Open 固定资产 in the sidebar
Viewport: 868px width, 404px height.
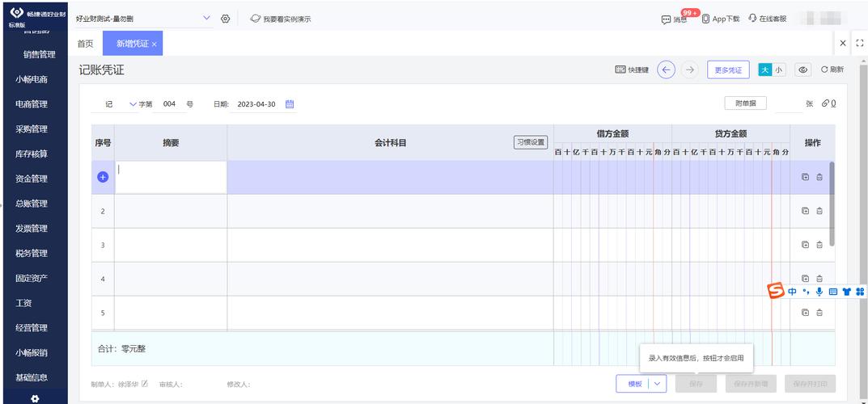click(x=32, y=279)
